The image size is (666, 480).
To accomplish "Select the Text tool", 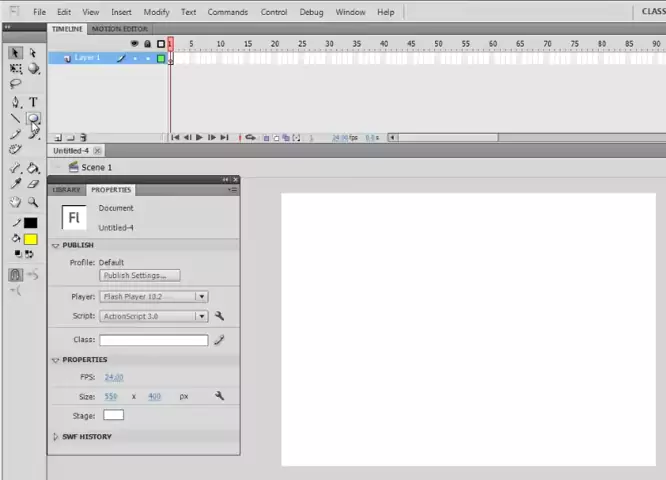I will [33, 102].
